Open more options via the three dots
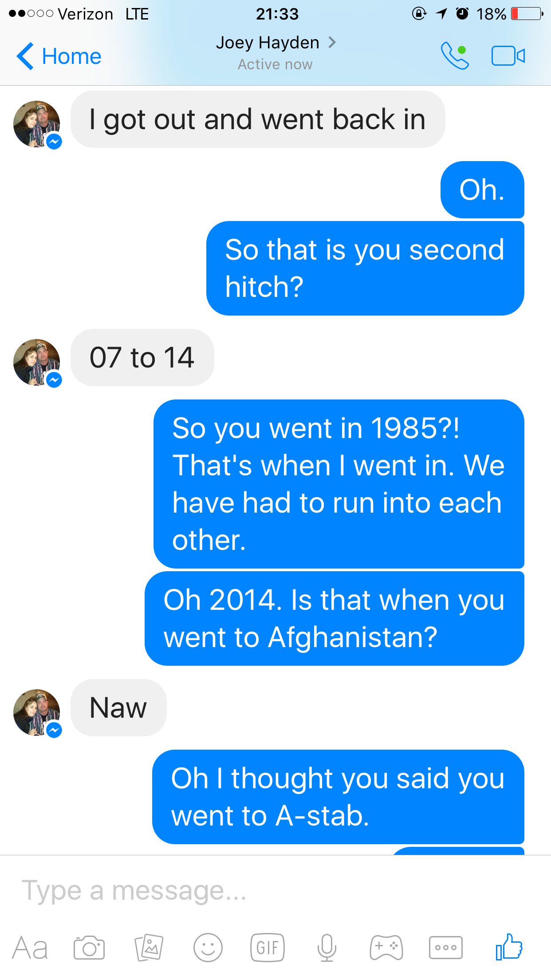Screen dimensions: 551x980 [446, 948]
